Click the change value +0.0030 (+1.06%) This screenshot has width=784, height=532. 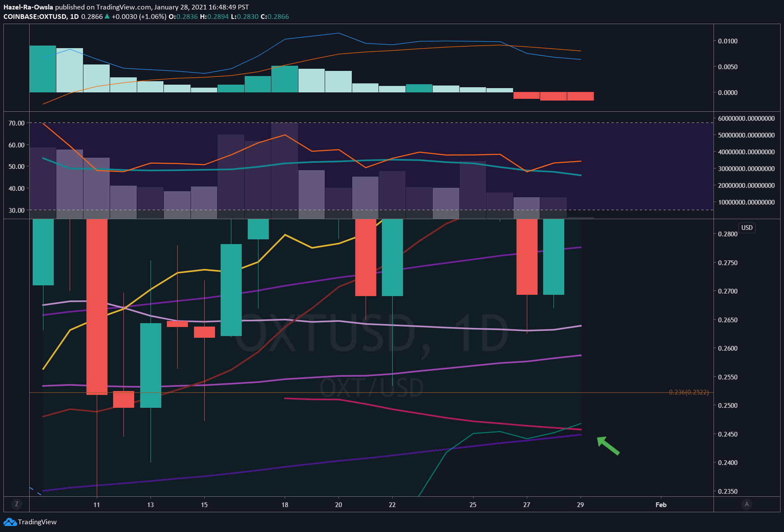tap(139, 16)
